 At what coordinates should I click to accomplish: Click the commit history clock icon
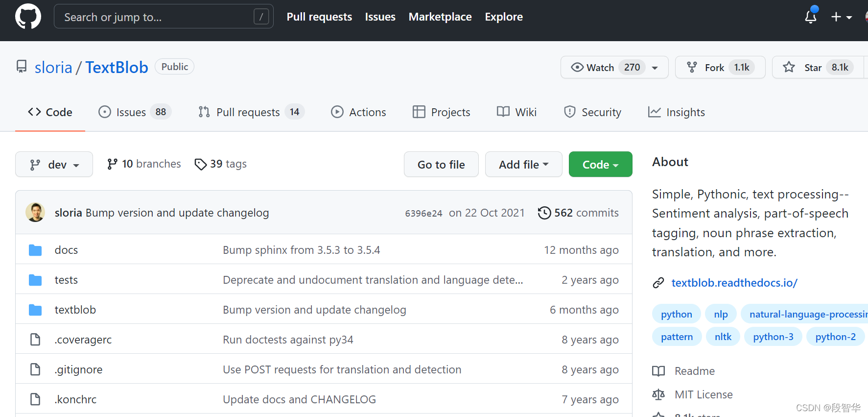544,213
